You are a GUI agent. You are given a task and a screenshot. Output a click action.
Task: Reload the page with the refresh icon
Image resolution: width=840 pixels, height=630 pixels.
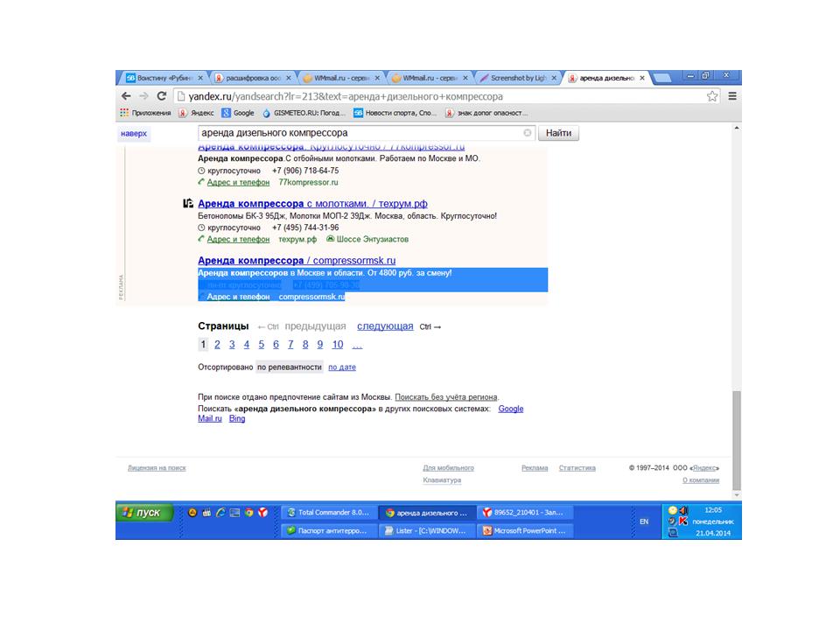click(x=161, y=96)
